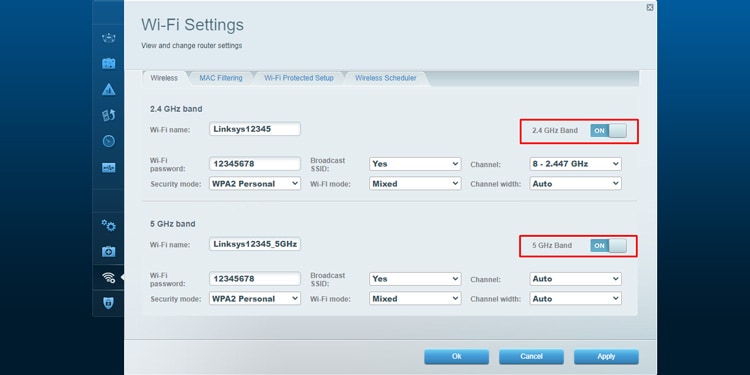Click the Apply button

click(606, 356)
